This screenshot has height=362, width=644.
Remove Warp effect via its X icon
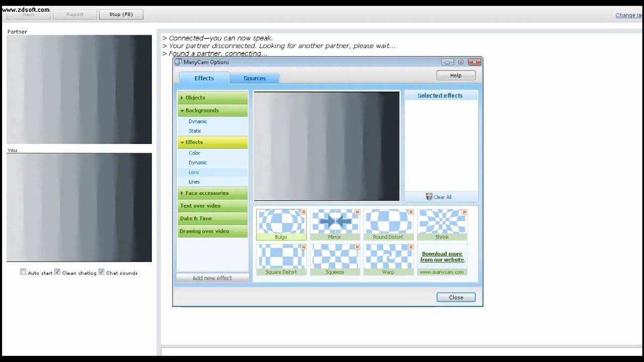point(411,247)
